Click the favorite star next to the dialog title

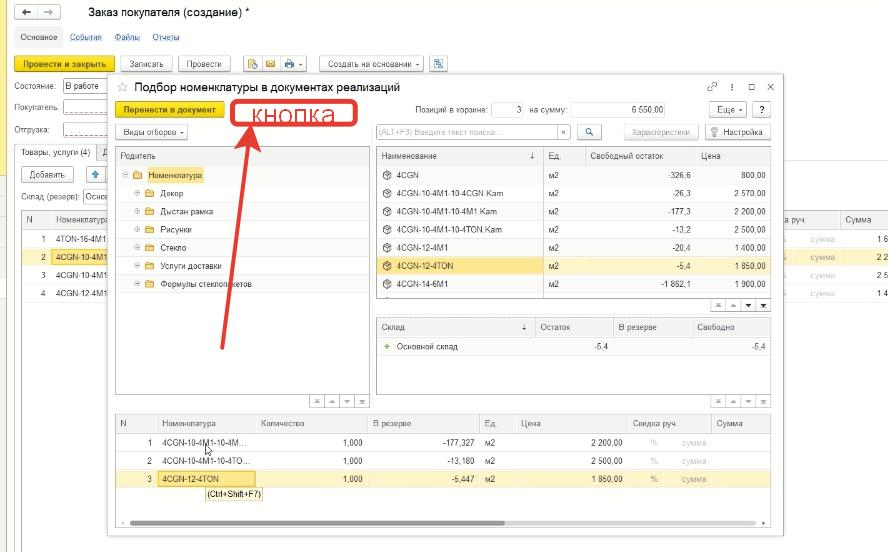[x=123, y=88]
